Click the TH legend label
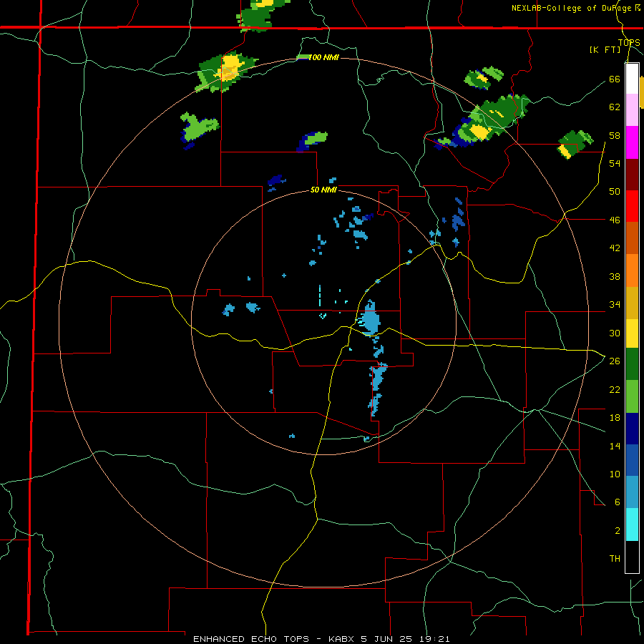The width and height of the screenshot is (644, 644). point(615,559)
